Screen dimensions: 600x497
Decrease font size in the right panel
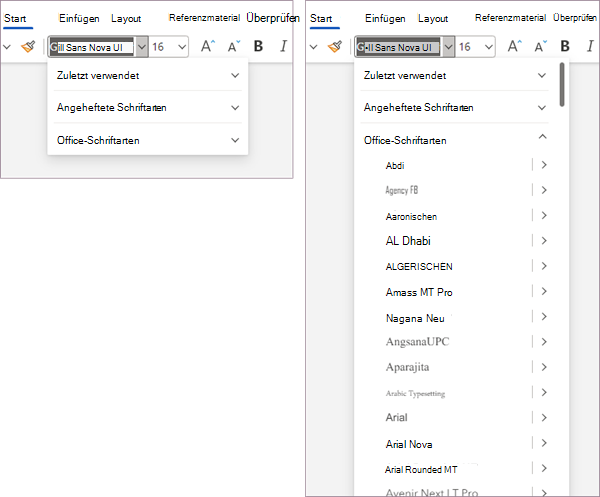click(540, 46)
